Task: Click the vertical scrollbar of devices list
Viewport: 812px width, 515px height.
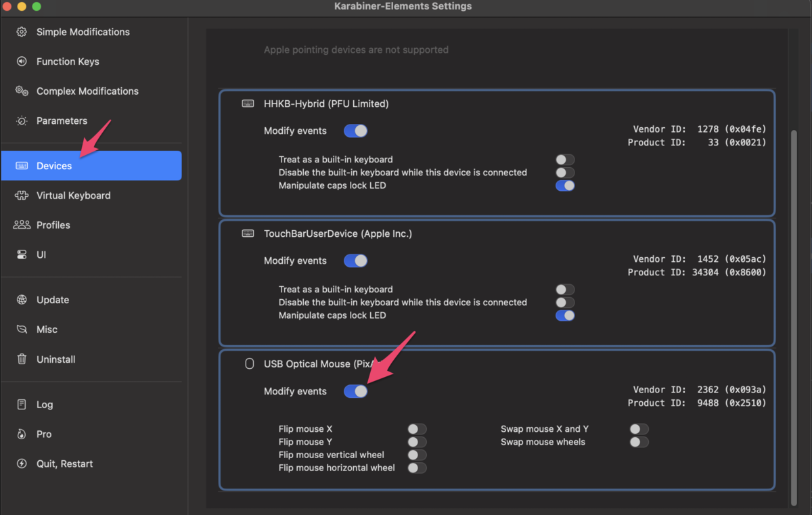Action: tap(794, 318)
